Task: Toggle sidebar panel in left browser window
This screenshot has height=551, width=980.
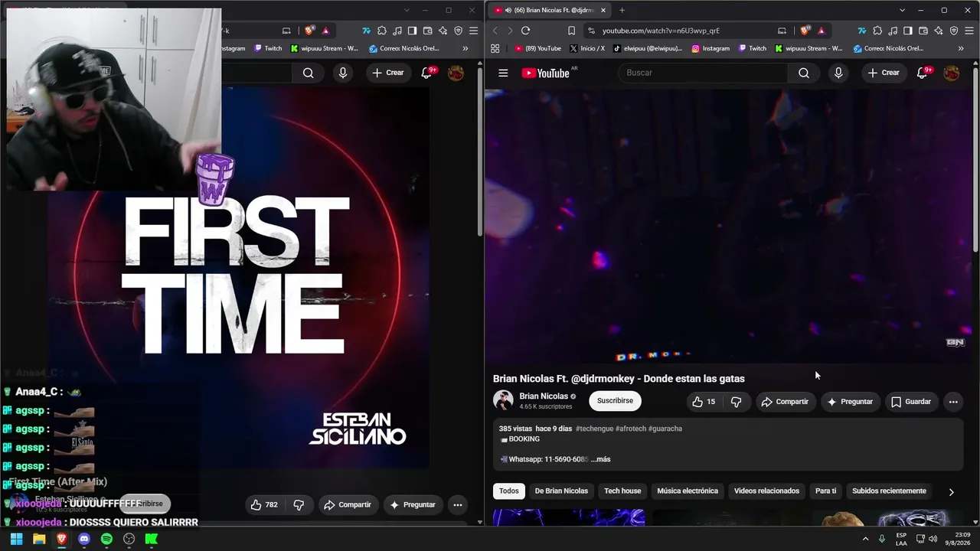Action: click(x=413, y=31)
